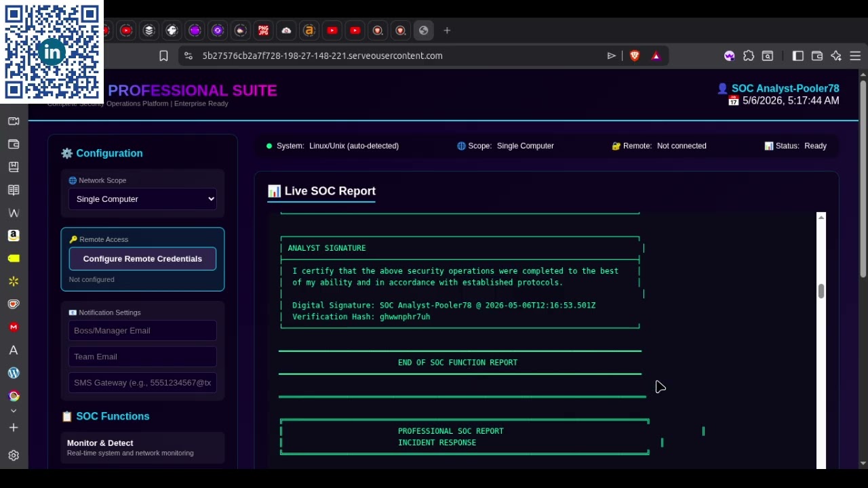This screenshot has width=868, height=488.
Task: Click 'Remote: Not connected' status
Action: [659, 146]
